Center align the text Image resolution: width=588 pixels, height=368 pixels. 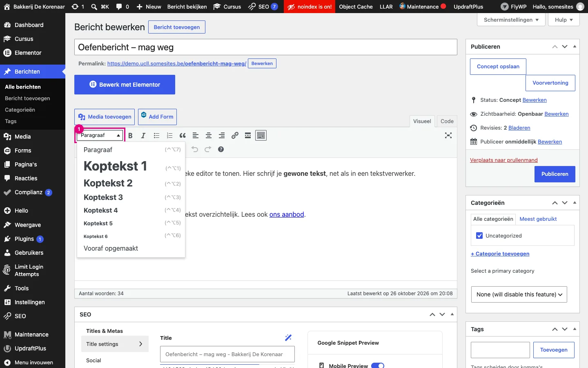tap(209, 135)
